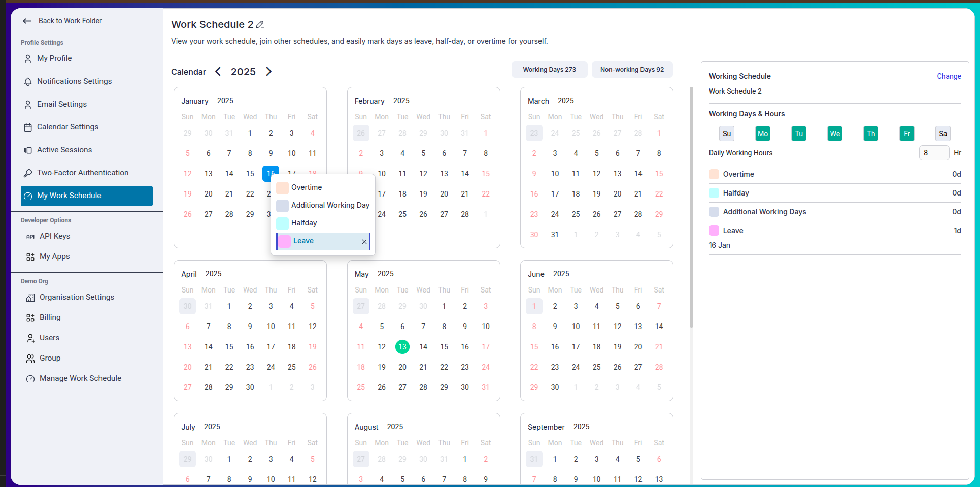Toggle Saturday working day button
Image resolution: width=980 pixels, height=487 pixels.
[x=943, y=134]
